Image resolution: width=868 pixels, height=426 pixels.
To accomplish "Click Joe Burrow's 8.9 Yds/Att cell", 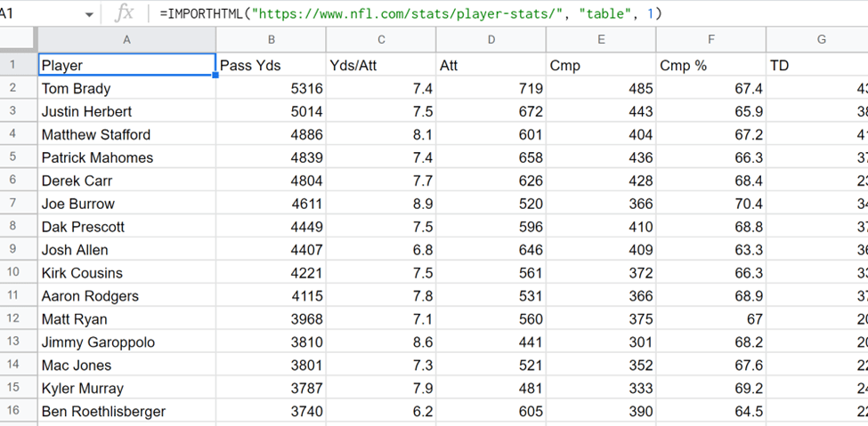I will pyautogui.click(x=381, y=204).
